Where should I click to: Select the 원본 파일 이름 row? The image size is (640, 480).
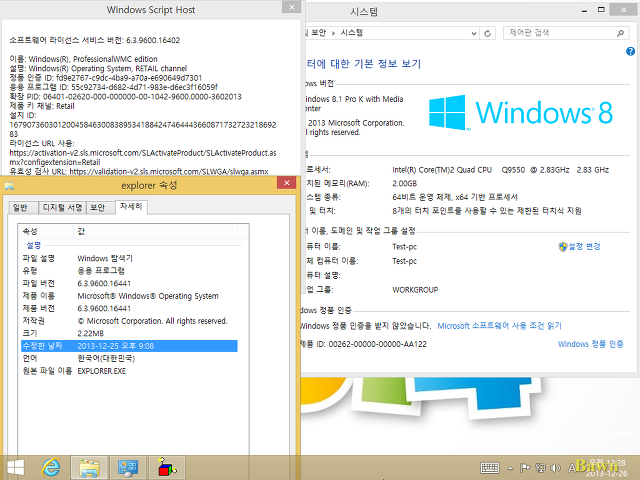pos(129,371)
